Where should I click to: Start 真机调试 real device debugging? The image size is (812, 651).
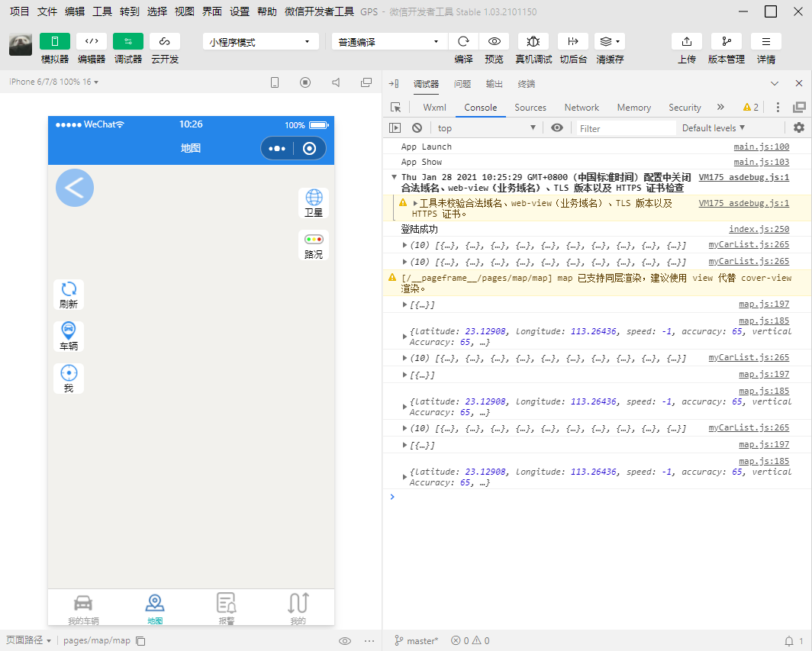(x=533, y=41)
